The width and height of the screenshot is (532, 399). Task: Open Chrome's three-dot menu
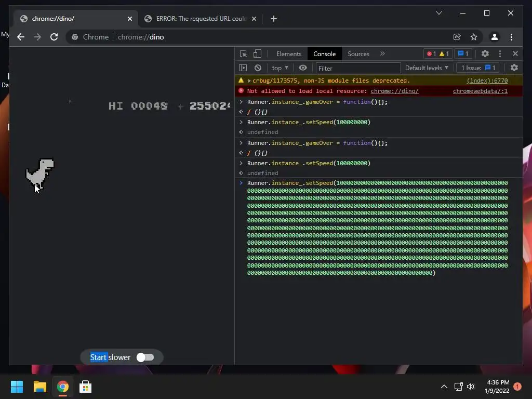point(511,37)
